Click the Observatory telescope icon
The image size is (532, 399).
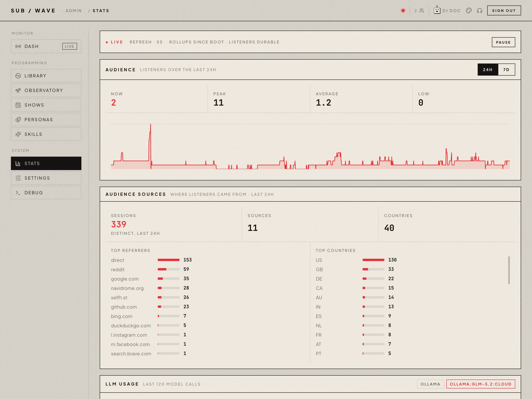[x=18, y=90]
